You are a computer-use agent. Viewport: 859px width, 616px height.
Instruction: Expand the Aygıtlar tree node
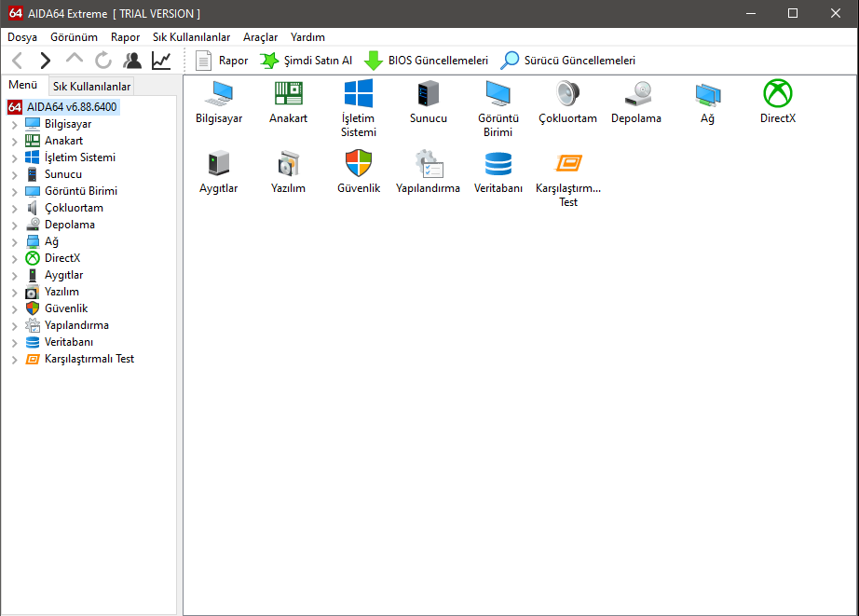click(x=14, y=276)
